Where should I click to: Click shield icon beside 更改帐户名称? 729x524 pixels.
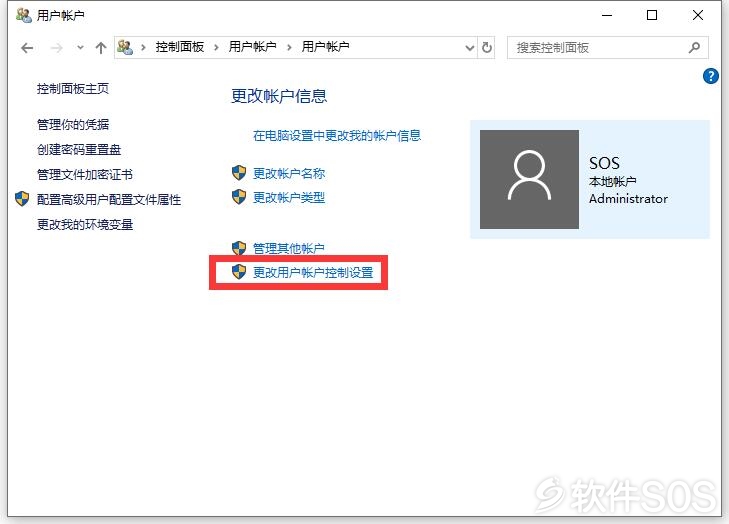click(239, 173)
